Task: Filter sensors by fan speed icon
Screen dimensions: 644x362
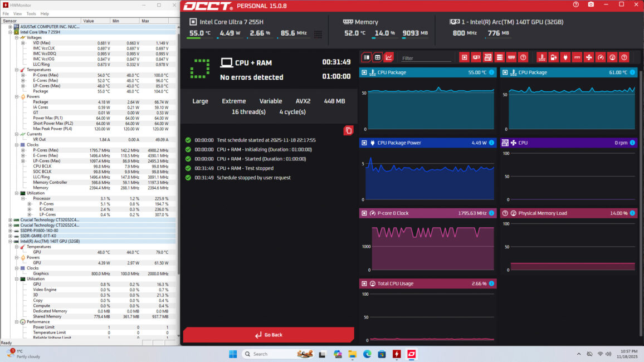Action: click(589, 57)
